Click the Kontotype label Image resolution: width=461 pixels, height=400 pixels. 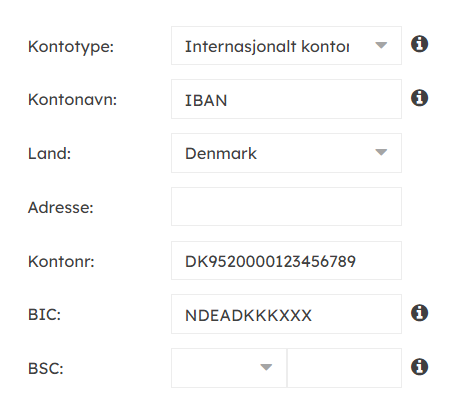[x=71, y=46]
